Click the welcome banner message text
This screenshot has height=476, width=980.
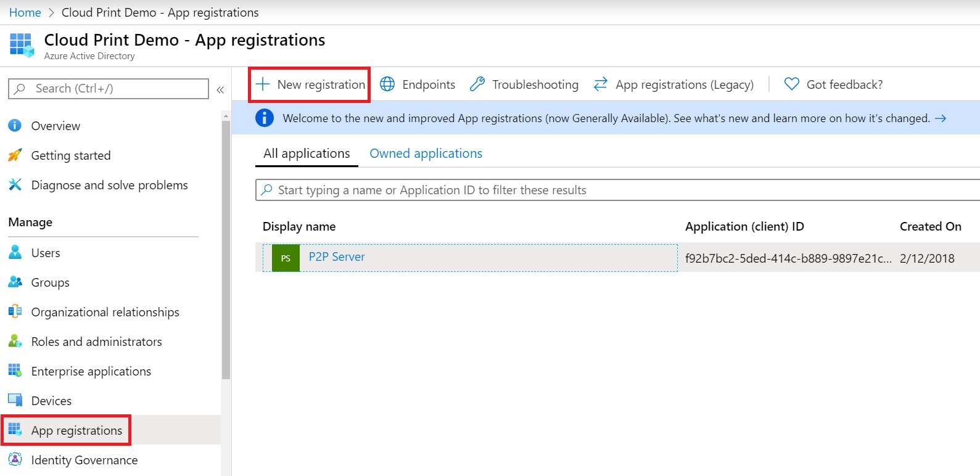606,118
